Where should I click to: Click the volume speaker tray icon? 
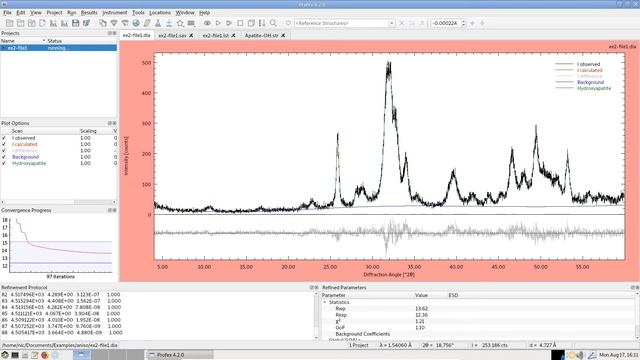coord(580,355)
